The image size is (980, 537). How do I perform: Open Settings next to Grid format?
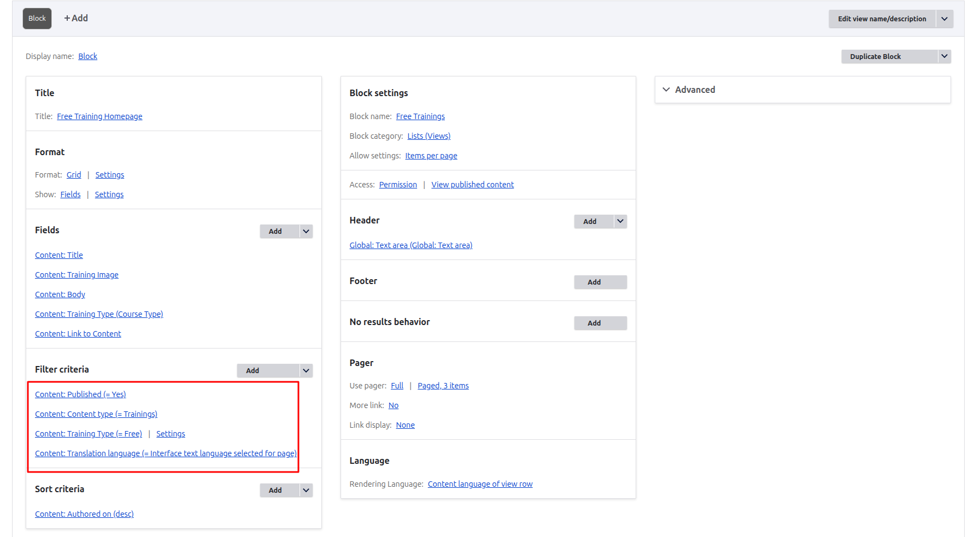(110, 175)
